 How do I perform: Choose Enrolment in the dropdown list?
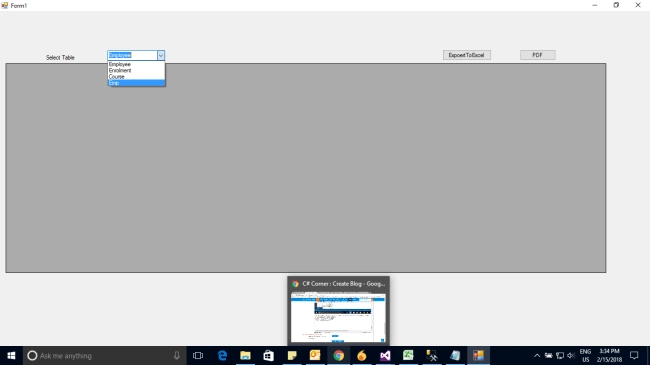pos(136,71)
